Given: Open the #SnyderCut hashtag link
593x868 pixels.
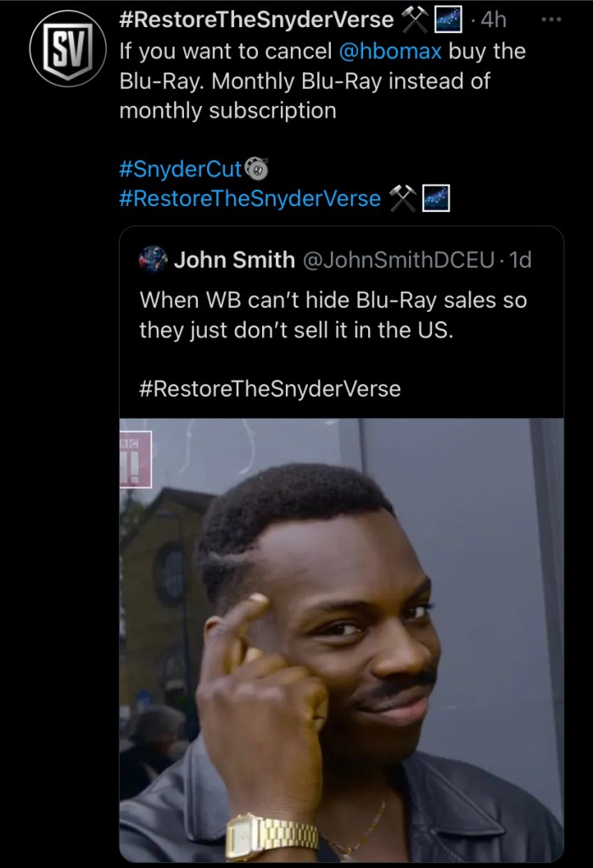Looking at the screenshot, I should click(181, 169).
